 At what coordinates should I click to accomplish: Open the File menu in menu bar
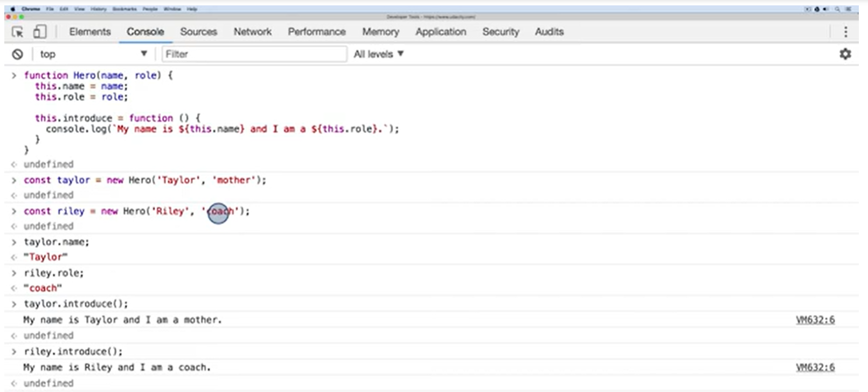pos(50,9)
